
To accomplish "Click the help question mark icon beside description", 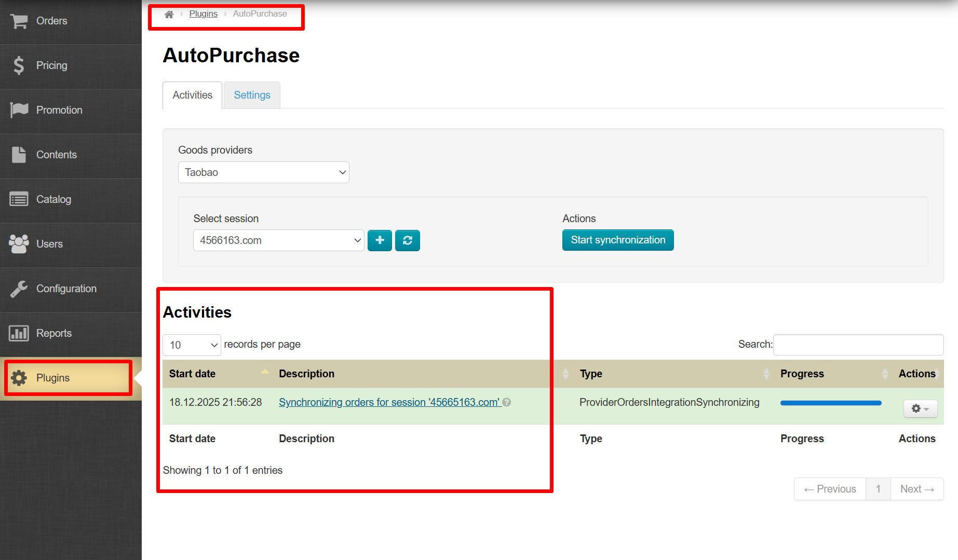I will click(507, 402).
